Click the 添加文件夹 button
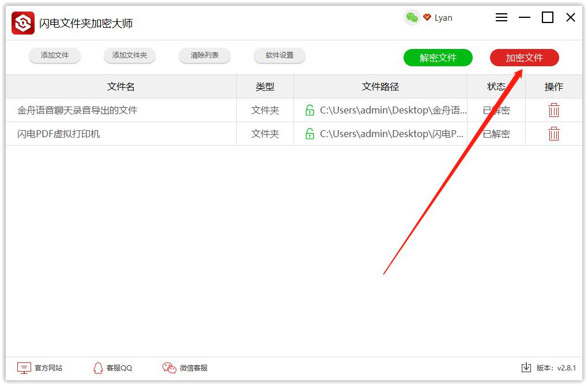The width and height of the screenshot is (588, 386). (x=129, y=55)
